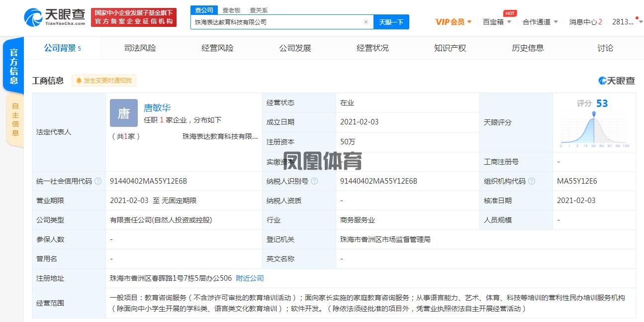Click the 天眼评分 distribution chart
644x322 pixels.
point(595,129)
